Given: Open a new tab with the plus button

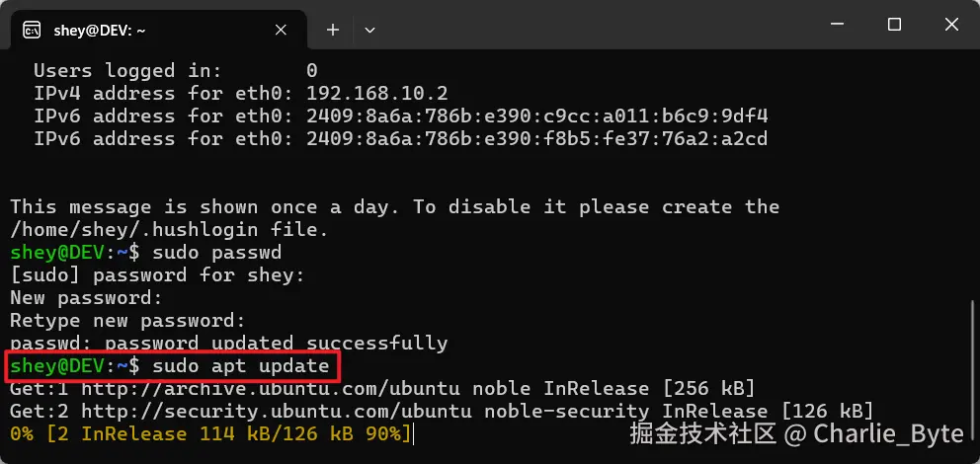Looking at the screenshot, I should [333, 30].
